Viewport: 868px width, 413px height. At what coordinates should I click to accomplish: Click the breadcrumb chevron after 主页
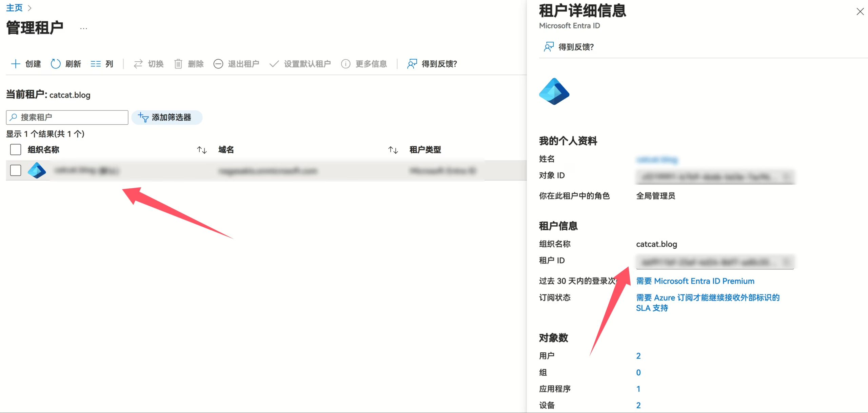(x=29, y=8)
